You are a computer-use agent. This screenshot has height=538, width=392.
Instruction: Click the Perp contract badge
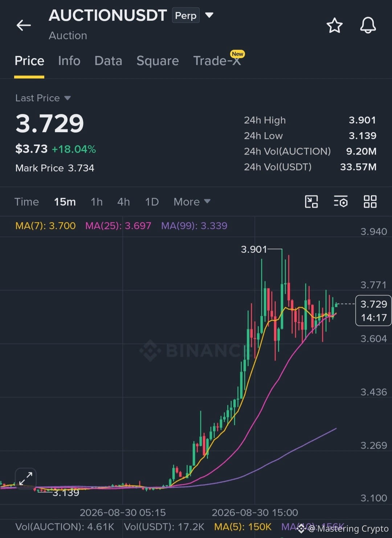185,15
